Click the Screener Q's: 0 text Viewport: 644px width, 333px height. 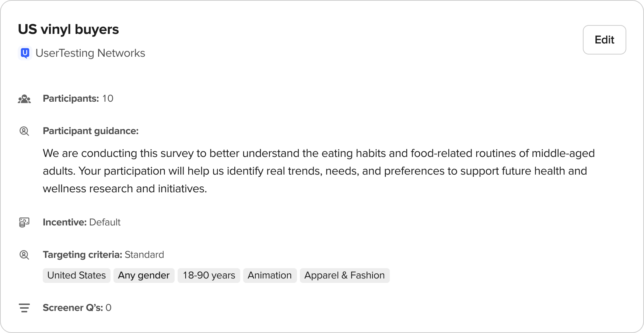click(77, 308)
